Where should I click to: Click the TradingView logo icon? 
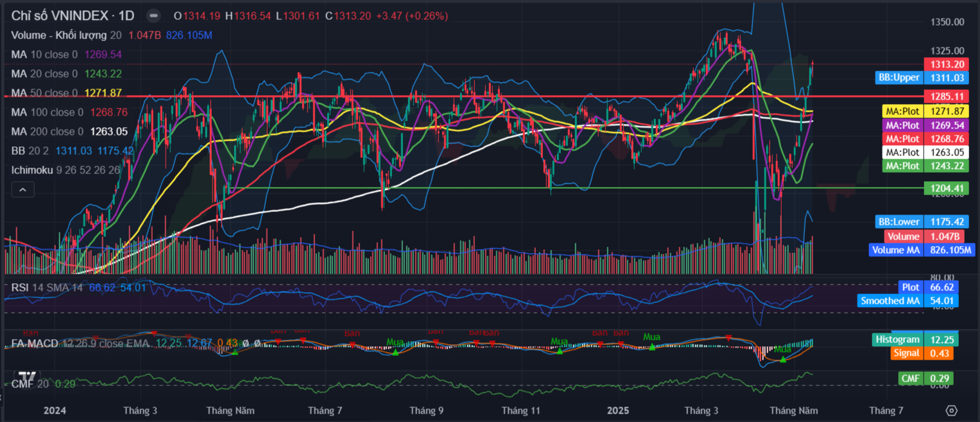click(x=27, y=377)
